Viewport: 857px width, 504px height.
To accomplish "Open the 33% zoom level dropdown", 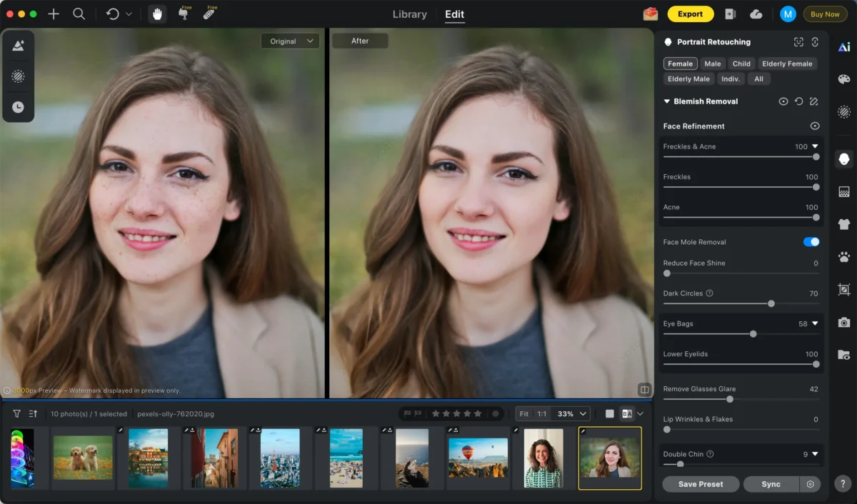I will tap(573, 413).
